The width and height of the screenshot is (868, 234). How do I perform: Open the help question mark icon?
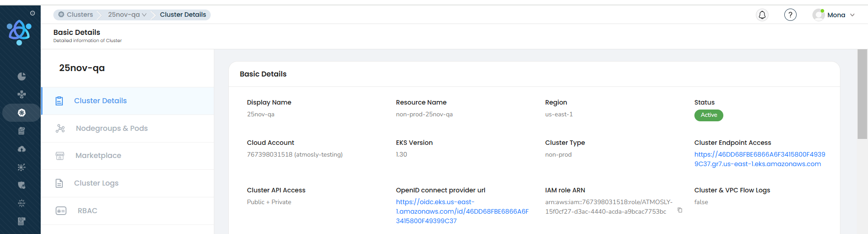790,15
